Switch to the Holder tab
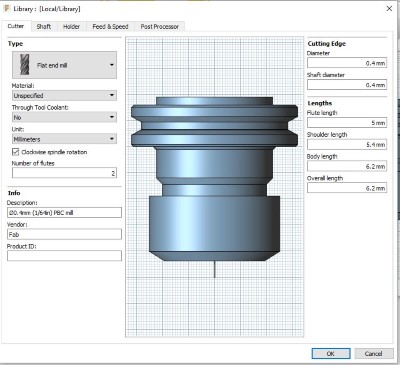 (71, 27)
